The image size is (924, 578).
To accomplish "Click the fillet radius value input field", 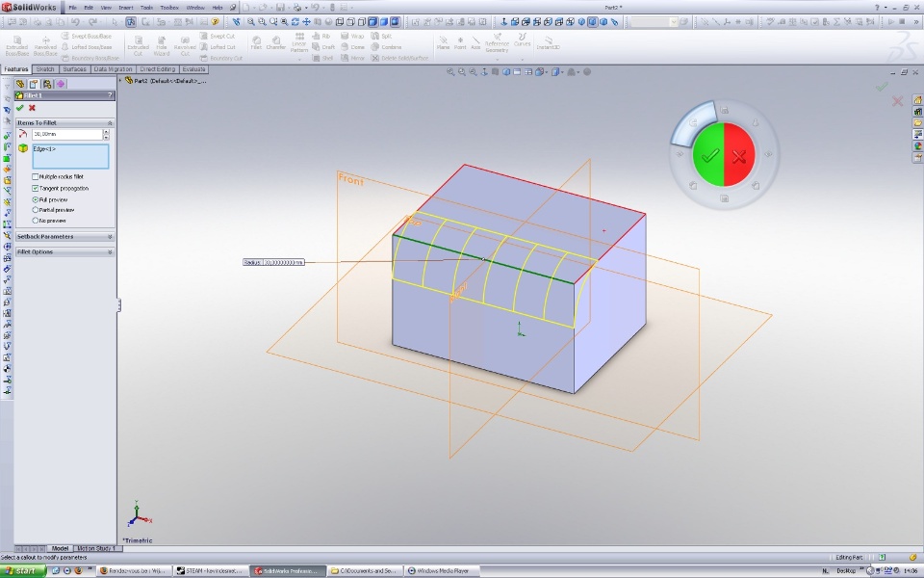I will pos(67,135).
